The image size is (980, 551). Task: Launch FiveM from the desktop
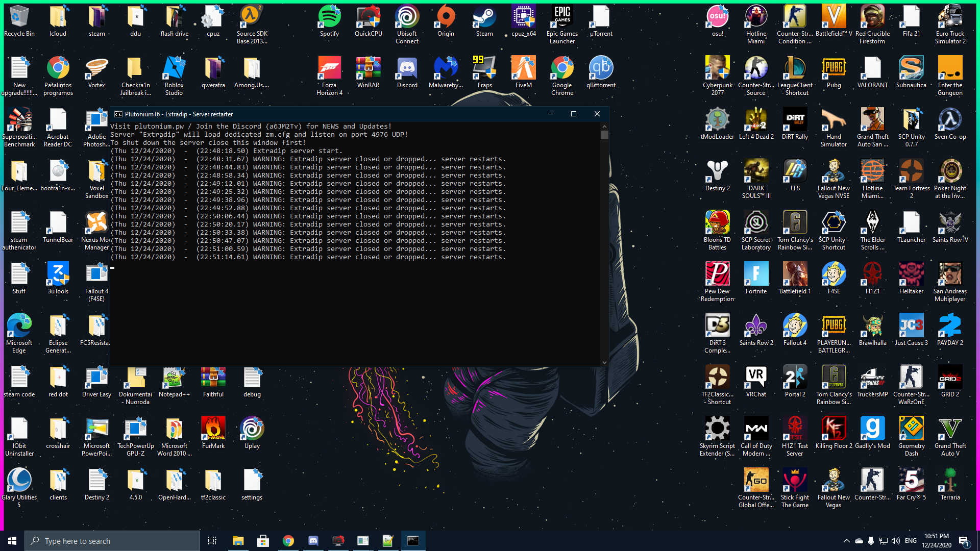point(523,73)
